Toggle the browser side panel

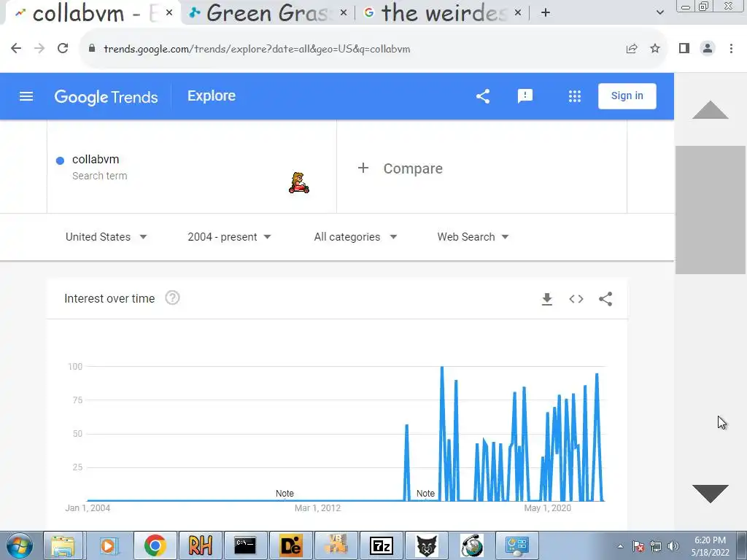[x=684, y=48]
